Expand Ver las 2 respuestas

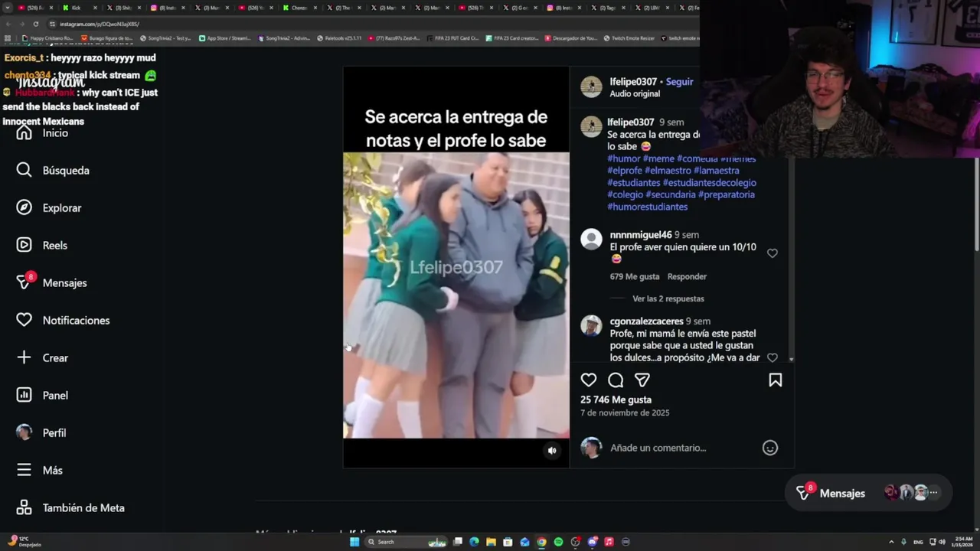668,298
